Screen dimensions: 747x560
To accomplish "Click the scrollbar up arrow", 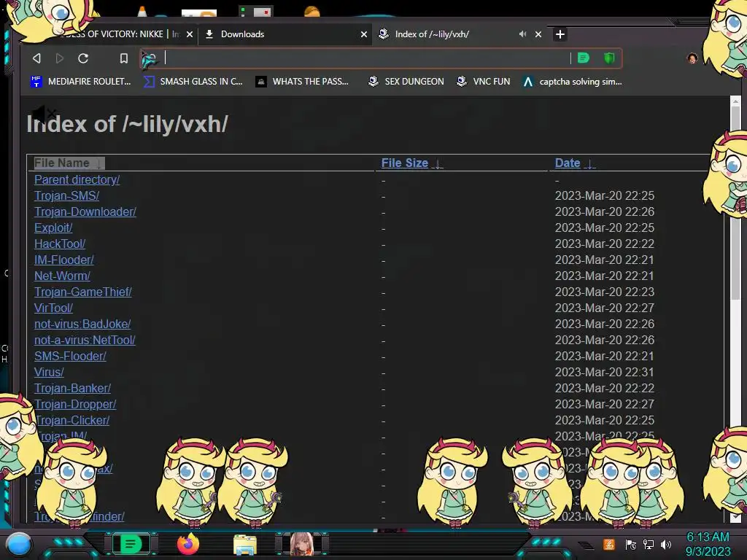I will tap(735, 101).
